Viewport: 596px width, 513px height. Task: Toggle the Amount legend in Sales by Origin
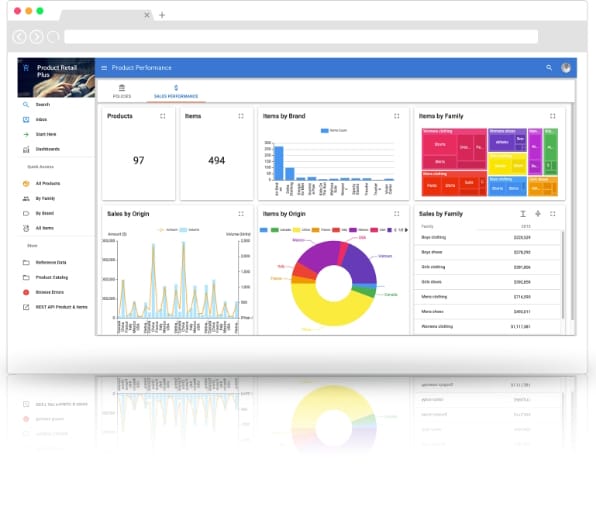click(168, 230)
